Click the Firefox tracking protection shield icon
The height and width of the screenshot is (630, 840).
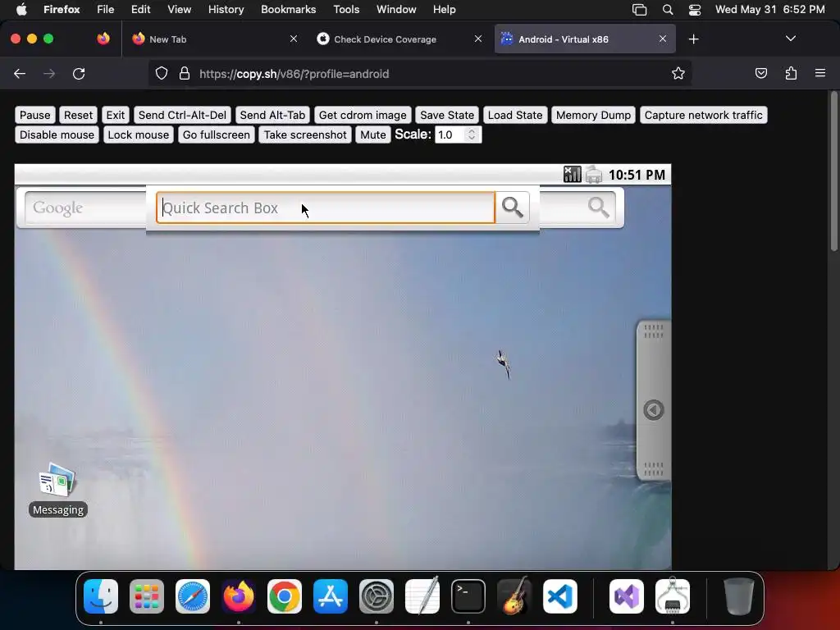(x=162, y=73)
